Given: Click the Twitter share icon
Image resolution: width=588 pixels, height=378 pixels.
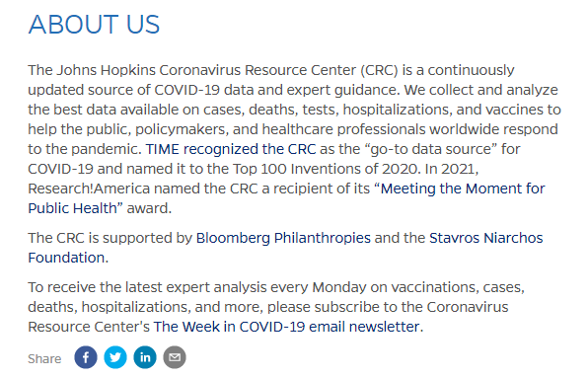Looking at the screenshot, I should point(115,357).
